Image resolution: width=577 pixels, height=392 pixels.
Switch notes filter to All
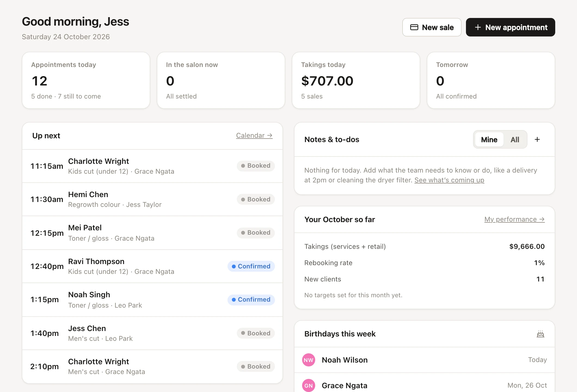pyautogui.click(x=515, y=140)
